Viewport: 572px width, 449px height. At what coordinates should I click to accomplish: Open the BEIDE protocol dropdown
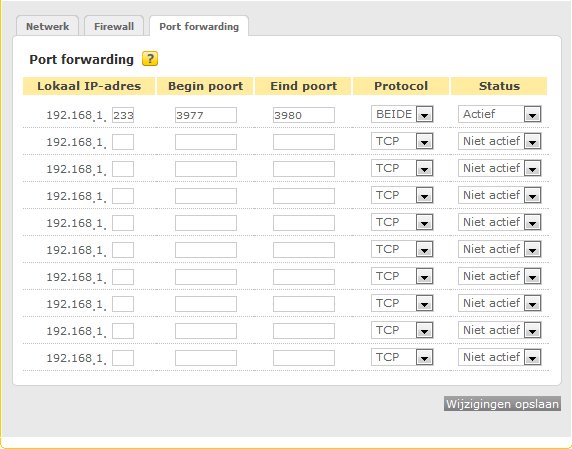(x=402, y=114)
